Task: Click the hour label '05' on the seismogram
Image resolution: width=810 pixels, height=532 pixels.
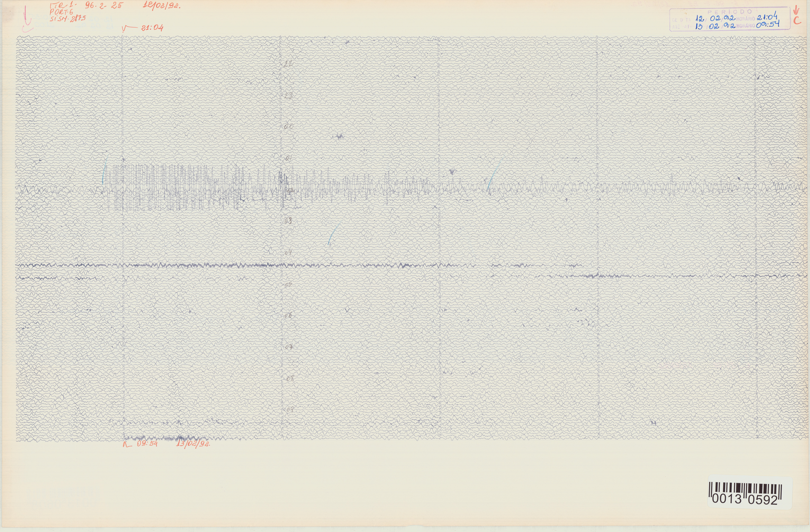Action: pos(288,284)
